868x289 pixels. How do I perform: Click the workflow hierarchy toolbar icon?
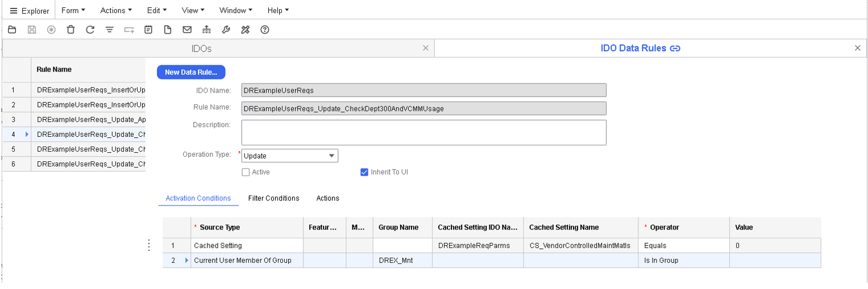206,30
